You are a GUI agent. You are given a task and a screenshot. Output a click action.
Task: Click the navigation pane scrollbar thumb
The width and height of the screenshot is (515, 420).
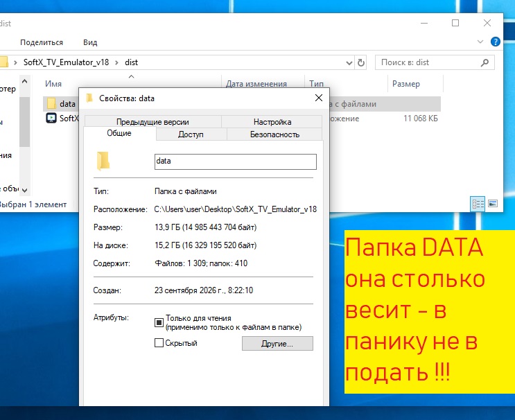(25, 122)
